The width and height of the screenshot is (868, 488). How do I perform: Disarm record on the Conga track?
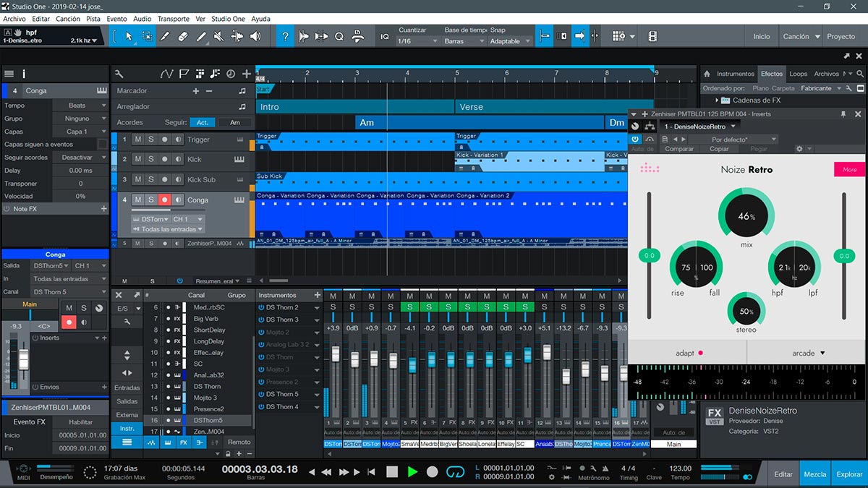coord(165,200)
